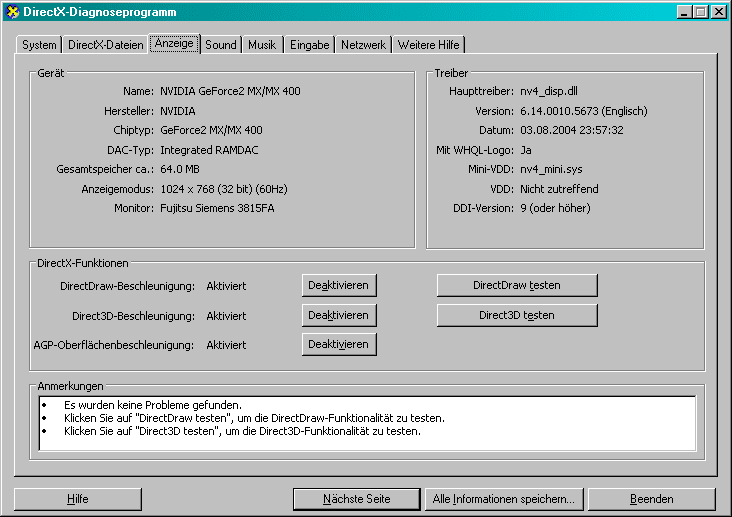This screenshot has height=517, width=732.
Task: Minimize the DirectX-Diagnoseprogramm window
Action: tap(684, 12)
